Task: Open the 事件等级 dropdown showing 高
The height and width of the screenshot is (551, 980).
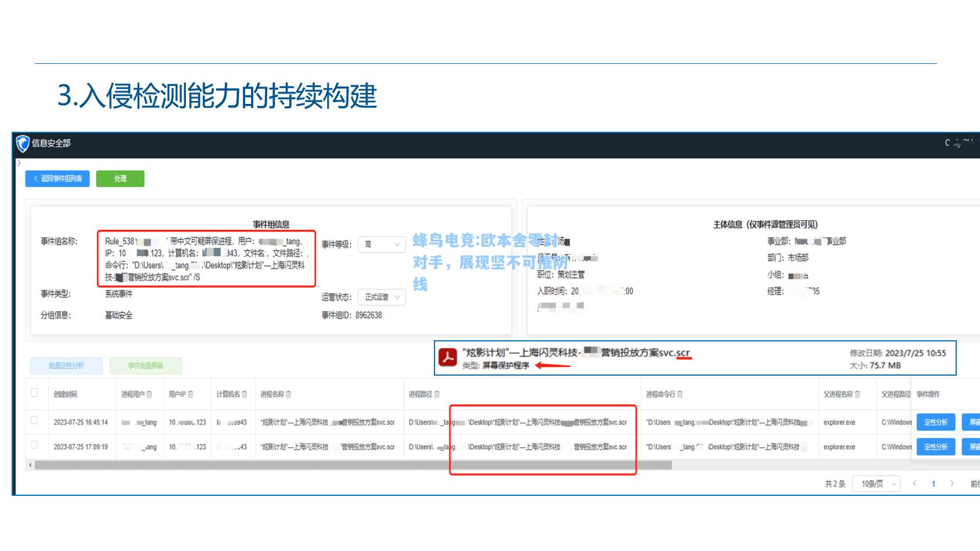Action: pyautogui.click(x=382, y=244)
